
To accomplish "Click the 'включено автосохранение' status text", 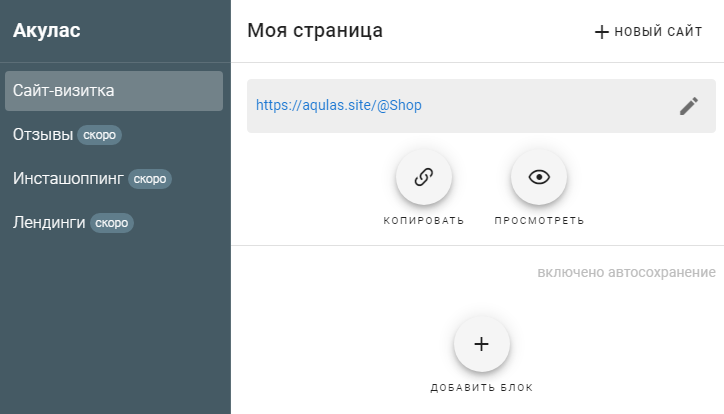I will [x=627, y=272].
